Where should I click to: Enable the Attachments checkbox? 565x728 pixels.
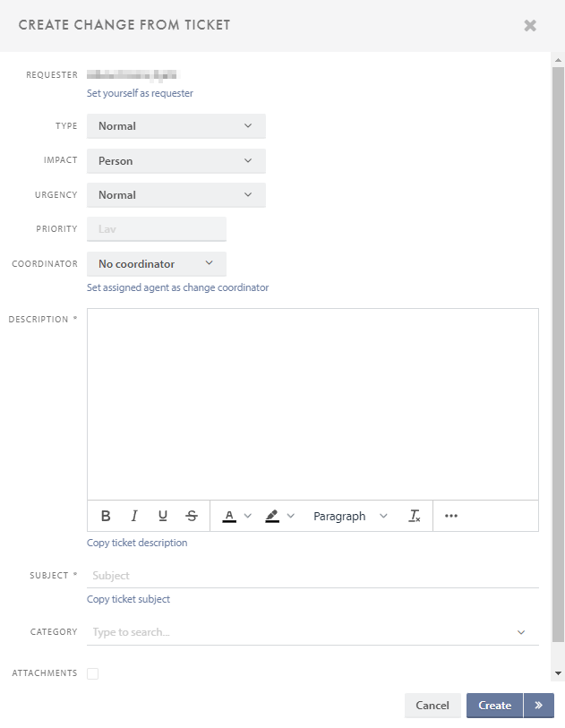click(92, 672)
